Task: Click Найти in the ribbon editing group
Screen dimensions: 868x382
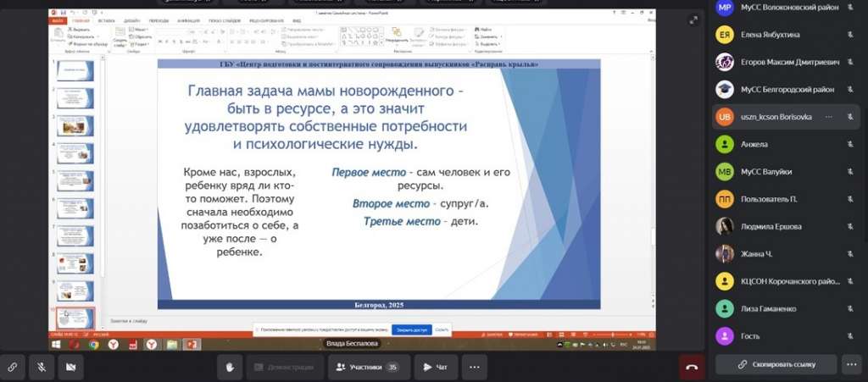Action: click(x=483, y=30)
